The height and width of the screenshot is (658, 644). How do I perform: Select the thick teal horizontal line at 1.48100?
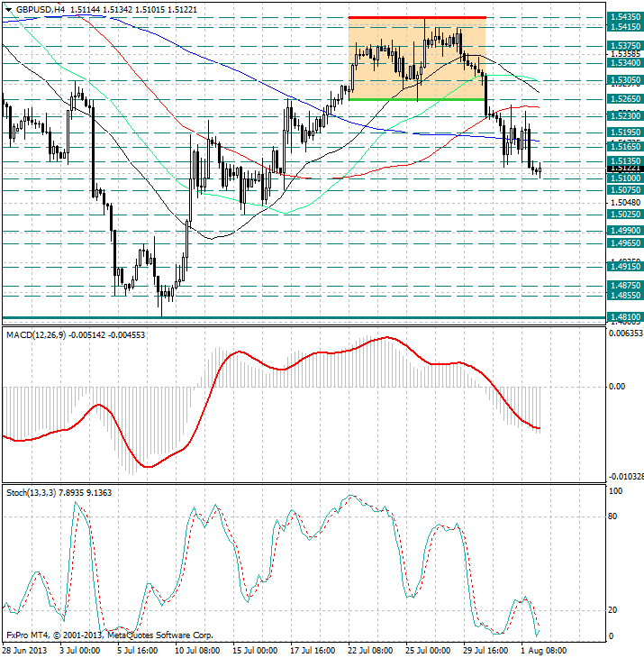(304, 317)
